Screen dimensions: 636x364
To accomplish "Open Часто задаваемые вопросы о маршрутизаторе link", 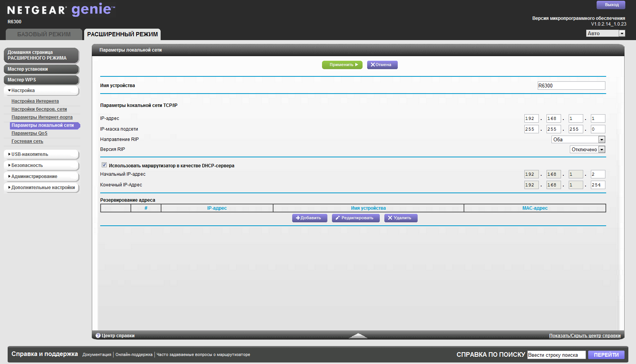I will click(x=203, y=355).
